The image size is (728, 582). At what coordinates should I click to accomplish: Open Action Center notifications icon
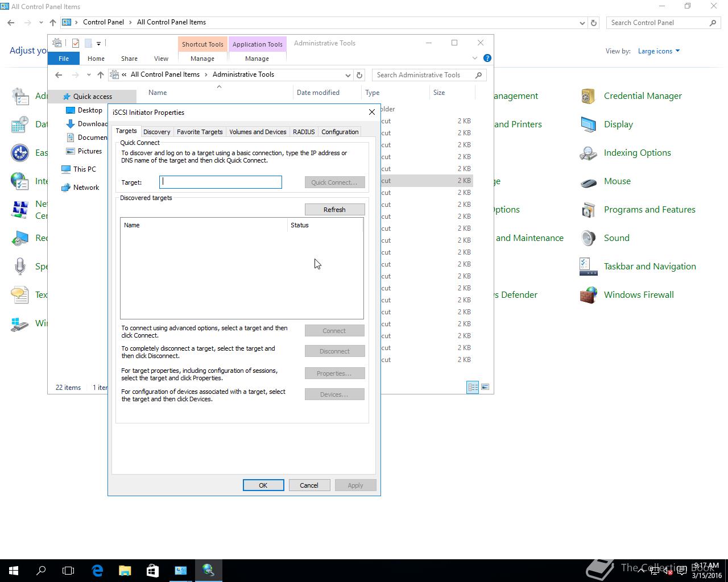click(681, 570)
